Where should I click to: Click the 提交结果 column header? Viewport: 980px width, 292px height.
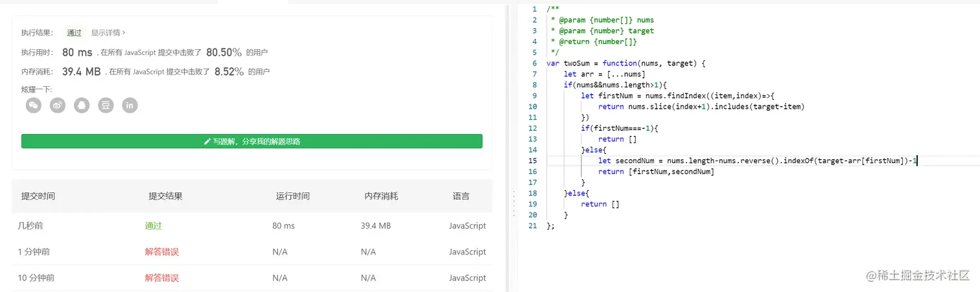pyautogui.click(x=166, y=196)
